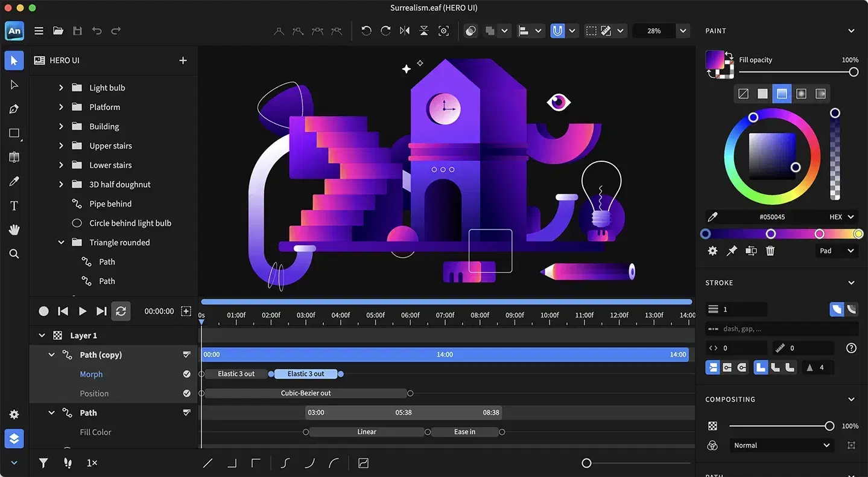Screen dimensions: 868x477
Task: Activate the Zoom magnifier tool
Action: coord(14,254)
